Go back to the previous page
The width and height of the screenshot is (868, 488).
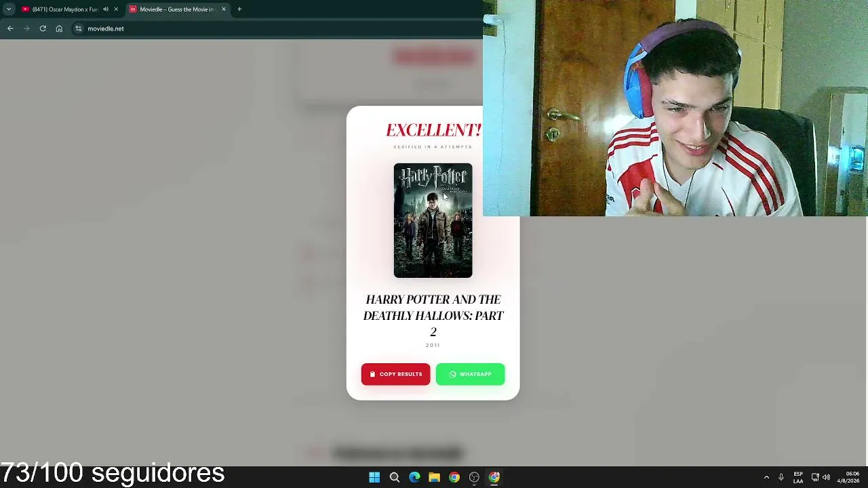coord(10,28)
